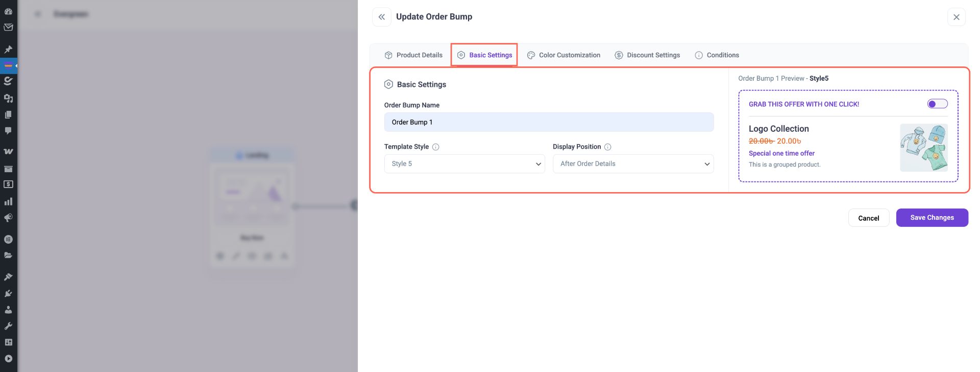Open Pages icon in WordPress sidebar
The width and height of the screenshot is (980, 372).
(x=8, y=114)
